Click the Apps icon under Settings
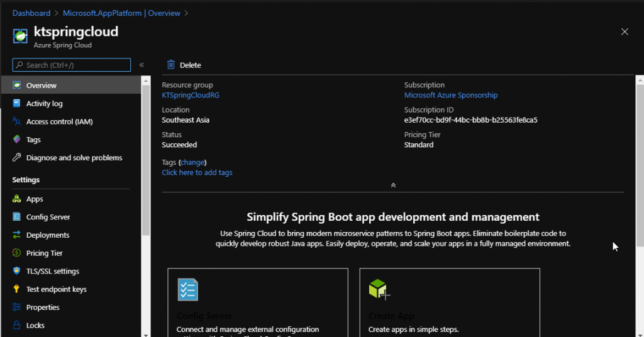644x337 pixels. coord(17,199)
